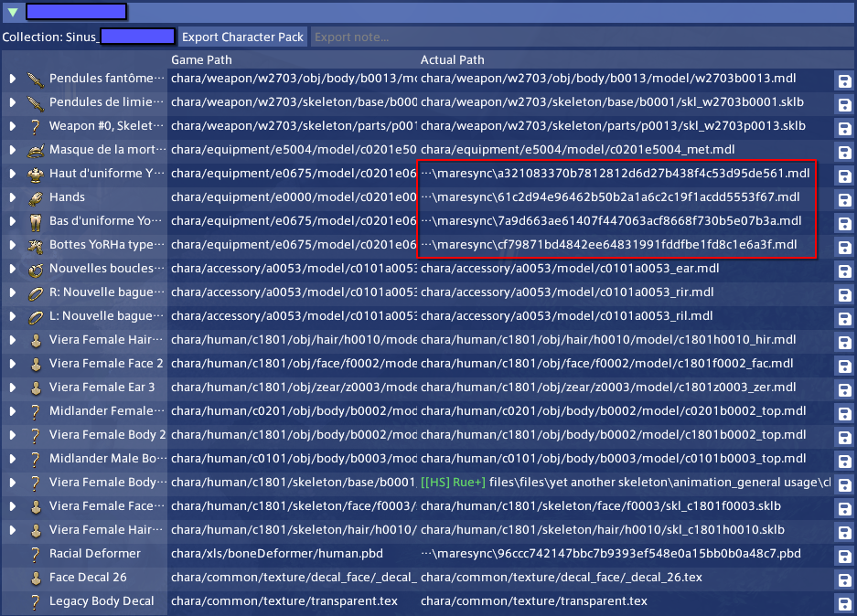Expand the Viera Female Ear 3 row
Screen dimensions: 857x616
coord(12,388)
